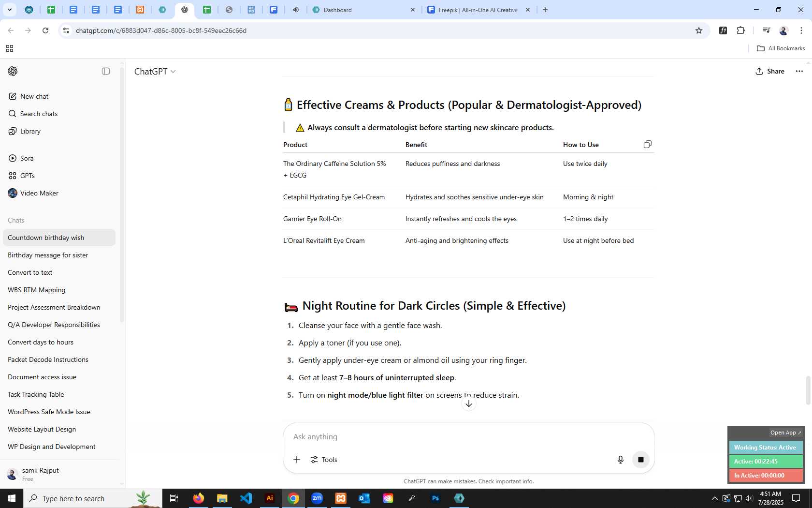
Task: Open the WP Design and Development chat
Action: coord(59,447)
